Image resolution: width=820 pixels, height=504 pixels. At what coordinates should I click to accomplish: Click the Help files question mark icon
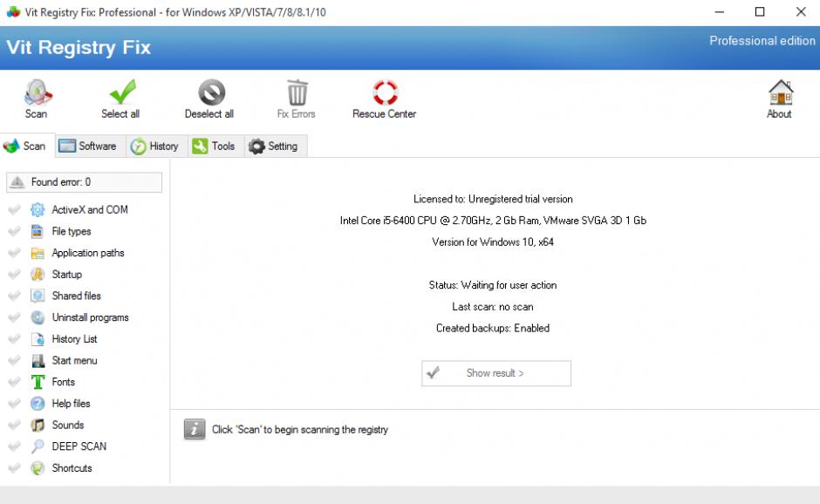38,404
